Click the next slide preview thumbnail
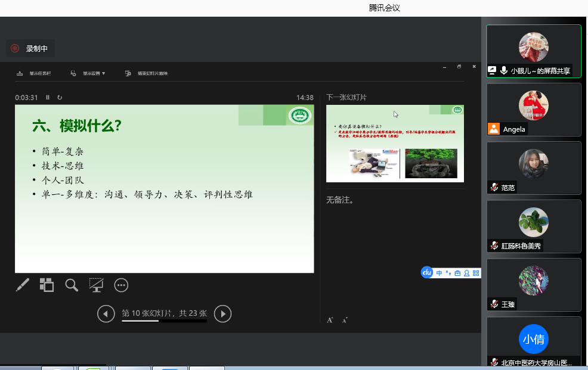 click(x=395, y=143)
